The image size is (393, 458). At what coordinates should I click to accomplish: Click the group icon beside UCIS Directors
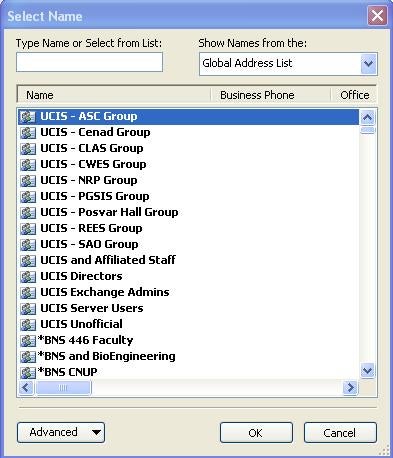[28, 277]
